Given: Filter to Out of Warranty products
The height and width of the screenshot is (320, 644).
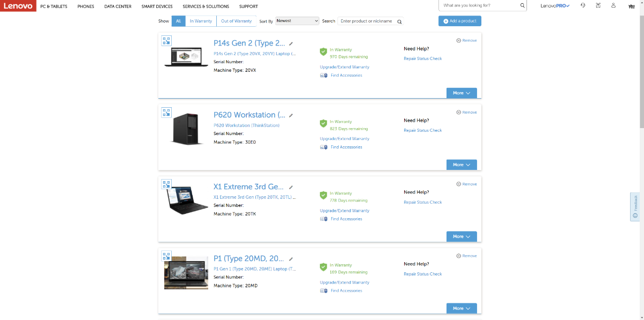Looking at the screenshot, I should pyautogui.click(x=236, y=21).
